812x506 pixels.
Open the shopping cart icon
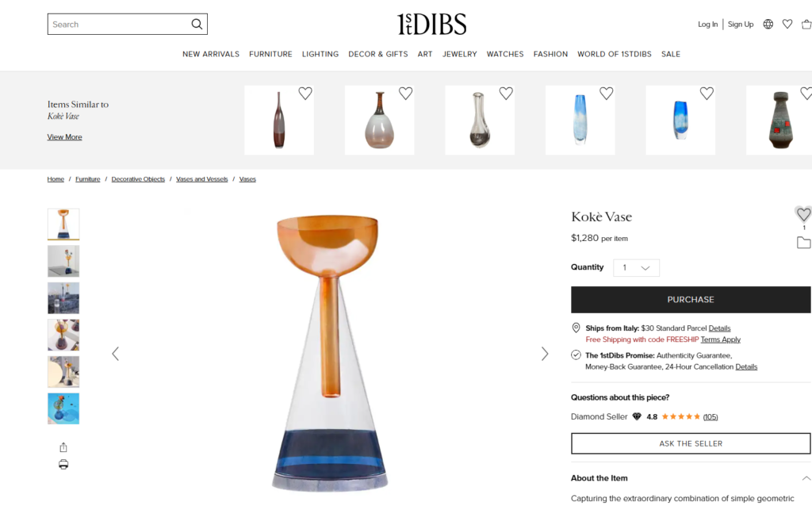(806, 25)
